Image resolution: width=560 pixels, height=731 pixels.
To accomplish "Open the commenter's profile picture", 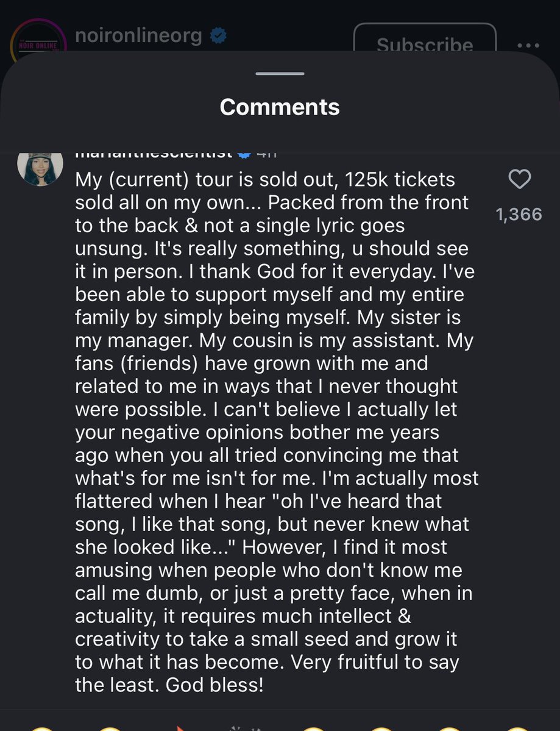I will point(40,169).
